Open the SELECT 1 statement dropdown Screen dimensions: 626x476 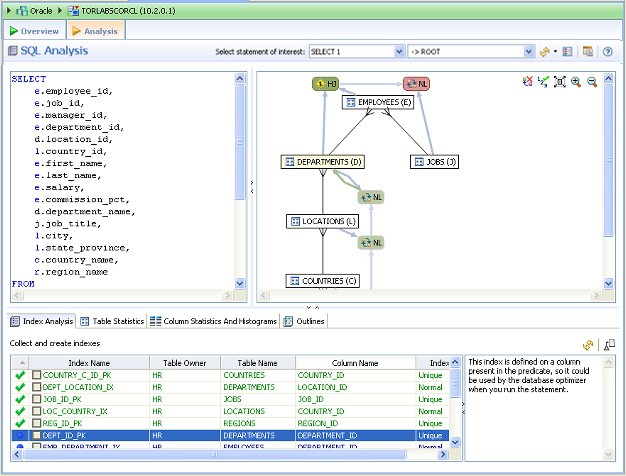(399, 52)
